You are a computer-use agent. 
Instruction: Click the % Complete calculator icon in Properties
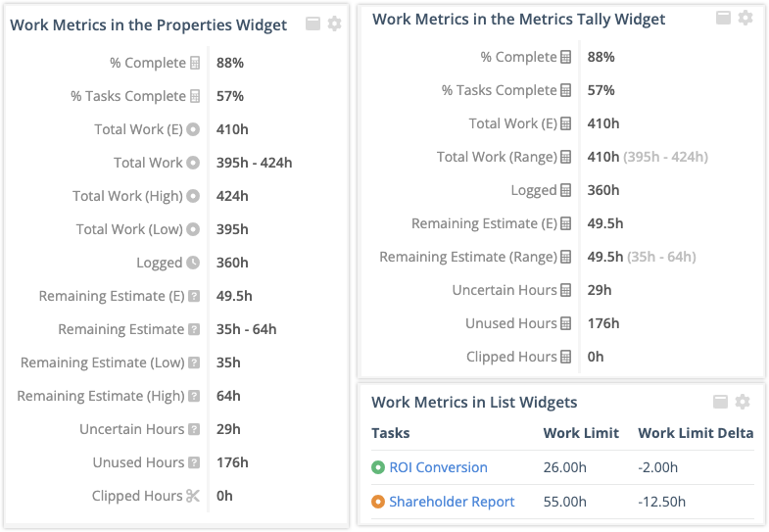[x=194, y=63]
